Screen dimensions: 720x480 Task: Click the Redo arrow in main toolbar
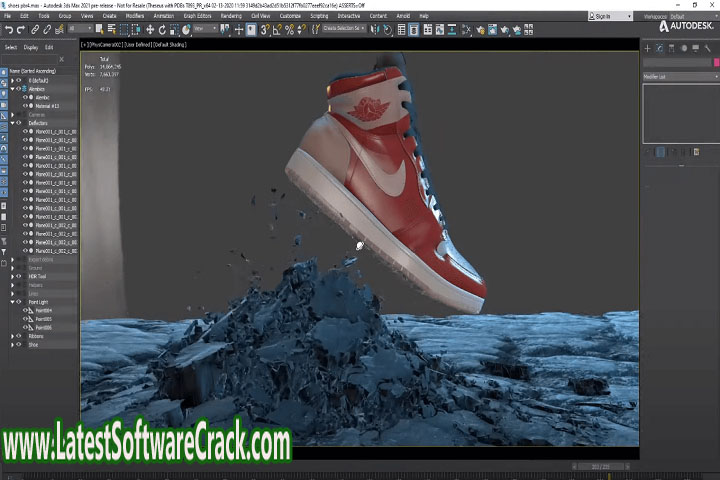(21, 30)
